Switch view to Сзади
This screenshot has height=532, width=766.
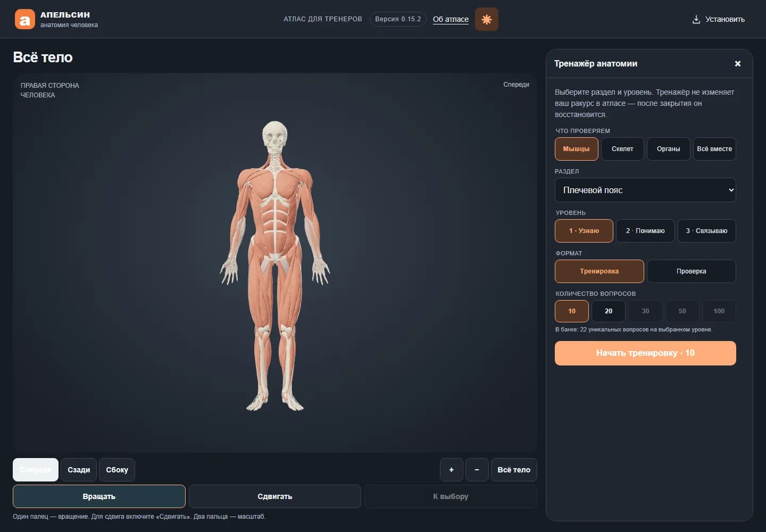[79, 470]
